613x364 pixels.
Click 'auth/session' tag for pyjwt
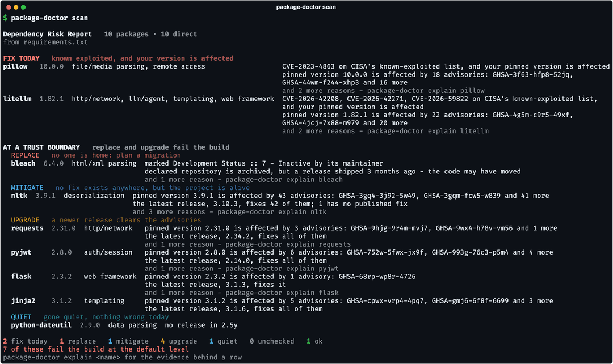tap(108, 252)
